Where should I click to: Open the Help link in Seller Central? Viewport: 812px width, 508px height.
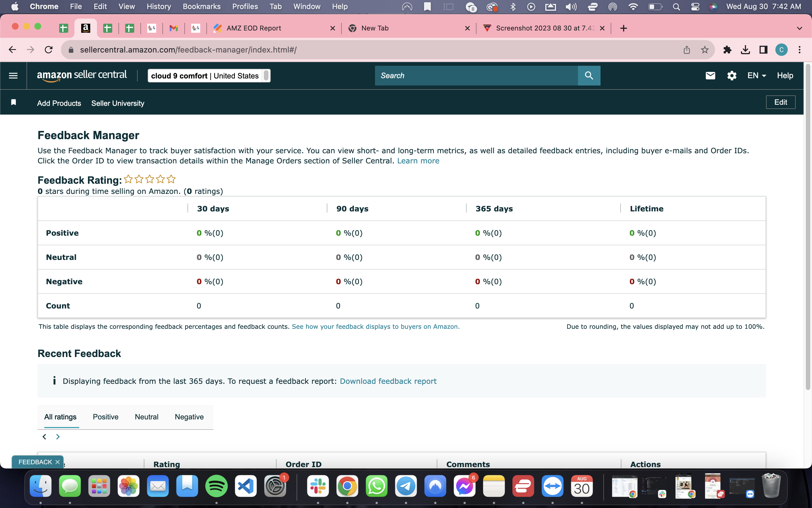(785, 76)
